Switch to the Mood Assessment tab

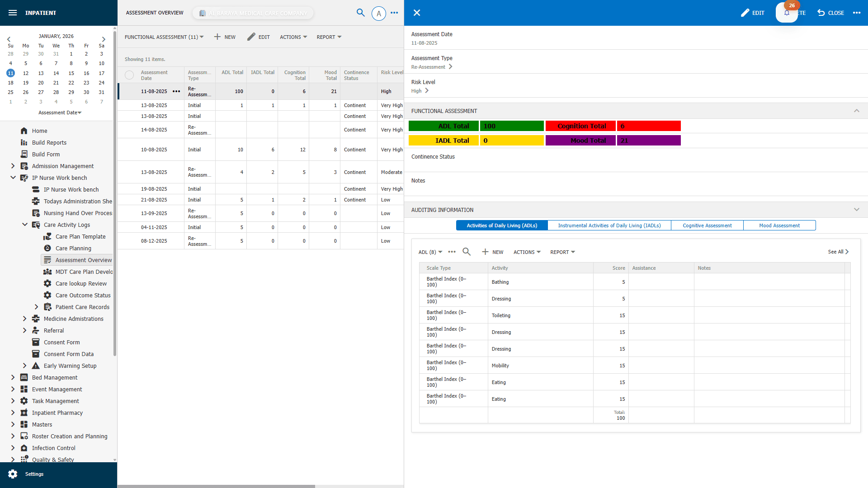pos(779,225)
